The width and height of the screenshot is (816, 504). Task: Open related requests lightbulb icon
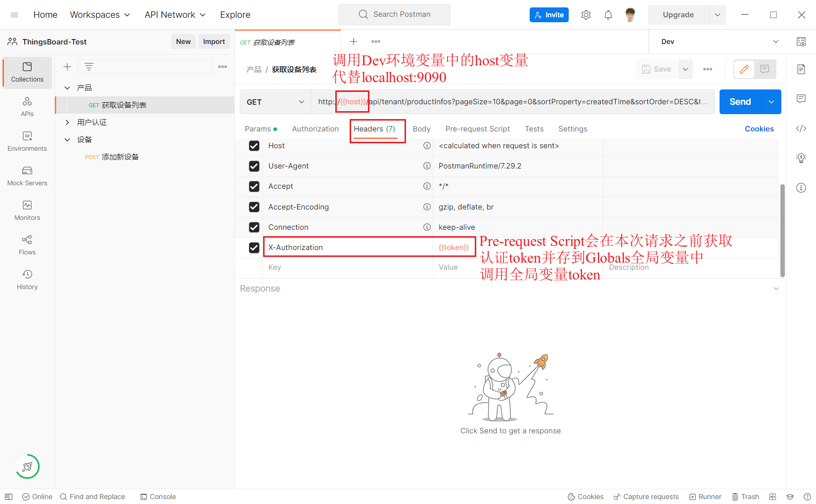point(801,158)
